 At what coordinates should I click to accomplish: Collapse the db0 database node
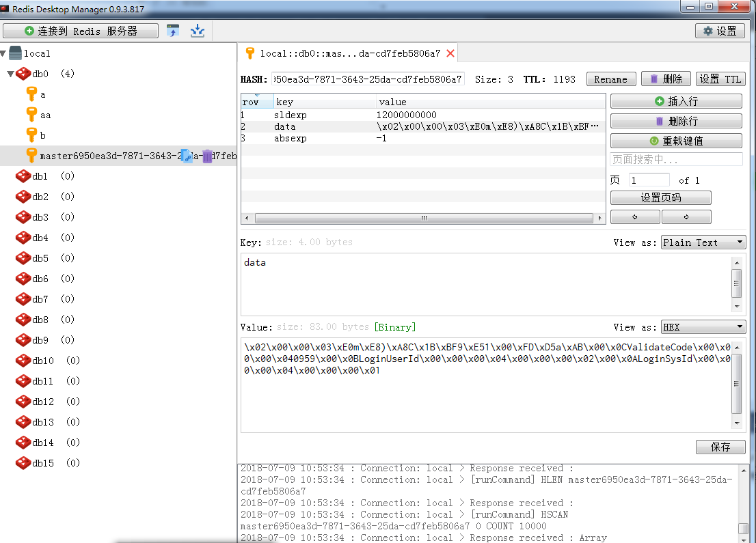tap(10, 74)
